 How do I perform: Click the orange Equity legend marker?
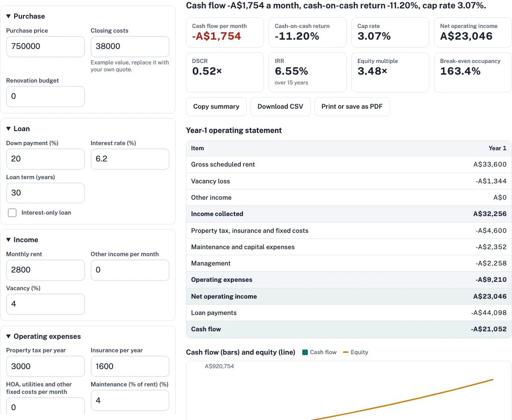(346, 352)
